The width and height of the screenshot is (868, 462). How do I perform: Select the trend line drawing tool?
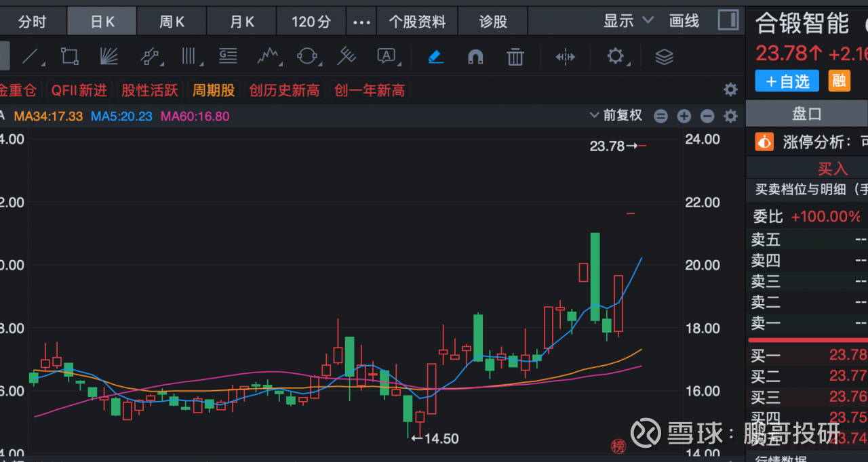click(x=31, y=57)
